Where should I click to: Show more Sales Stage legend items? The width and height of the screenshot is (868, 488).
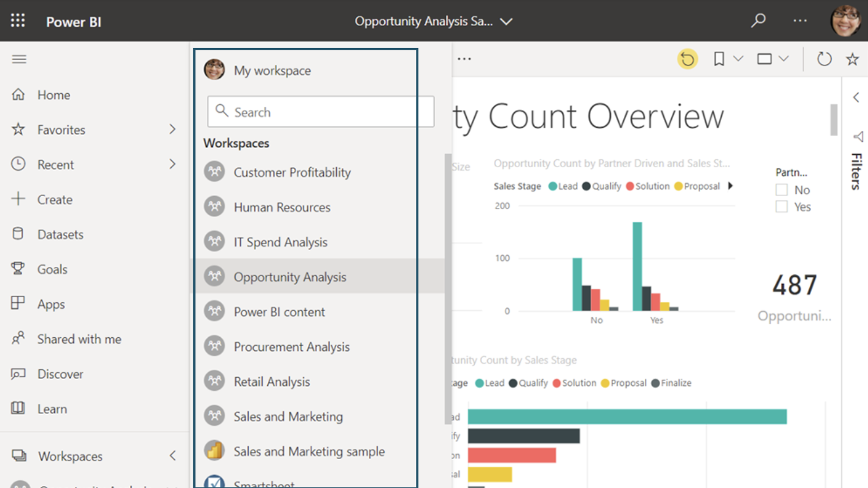pos(730,186)
